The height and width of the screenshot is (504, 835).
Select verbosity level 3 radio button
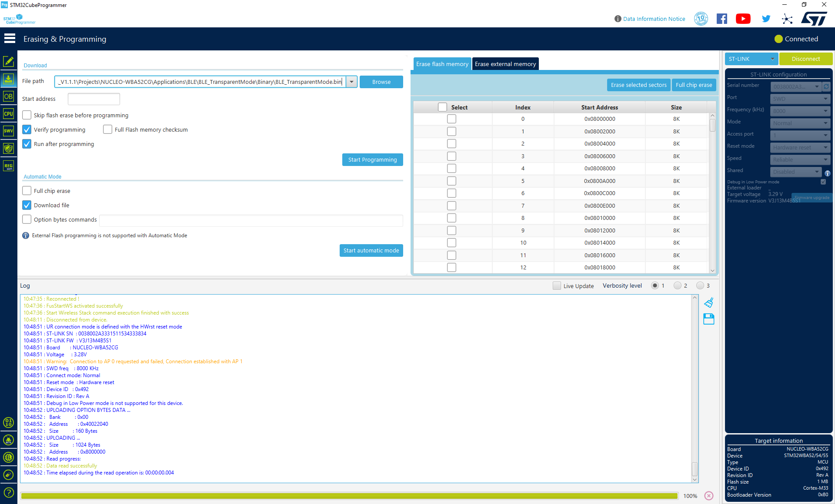tap(700, 285)
